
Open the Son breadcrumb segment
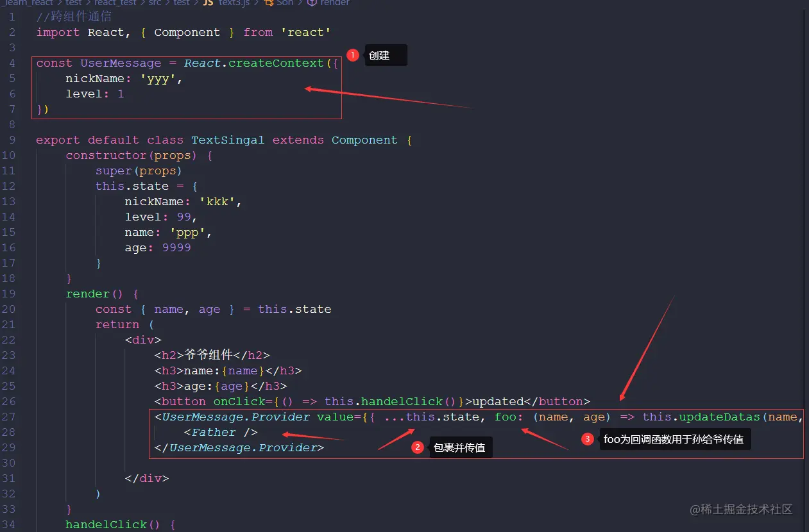point(285,3)
